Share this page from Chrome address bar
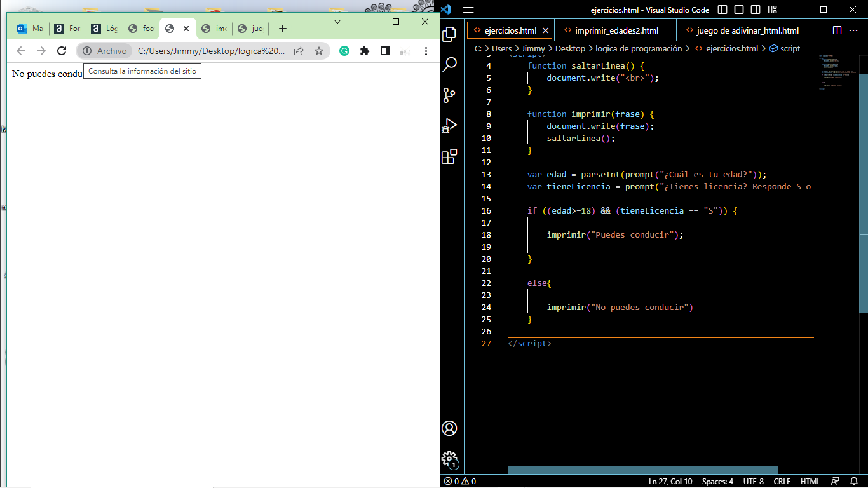This screenshot has height=488, width=868. (299, 51)
